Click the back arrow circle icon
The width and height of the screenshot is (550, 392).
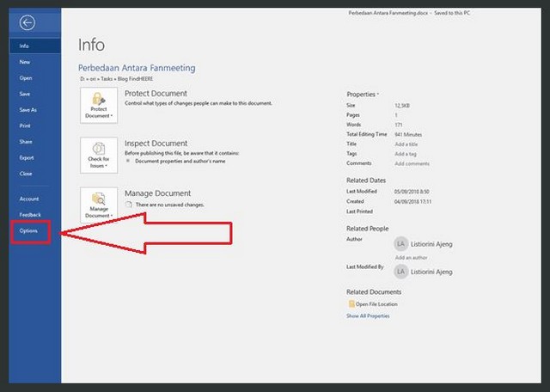(x=28, y=23)
